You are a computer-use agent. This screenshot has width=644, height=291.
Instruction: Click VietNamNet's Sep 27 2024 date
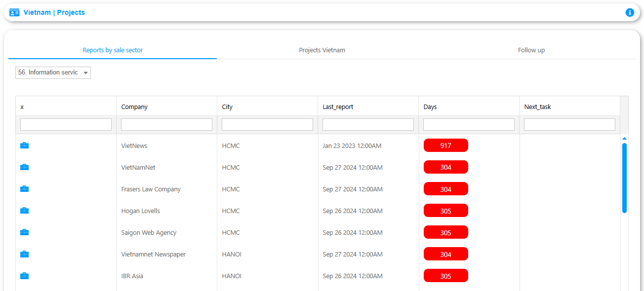(x=353, y=168)
